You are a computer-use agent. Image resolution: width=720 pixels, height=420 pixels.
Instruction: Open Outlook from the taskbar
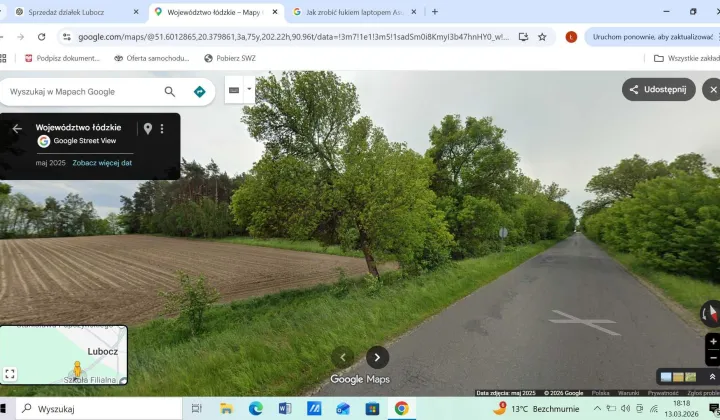pyautogui.click(x=343, y=409)
